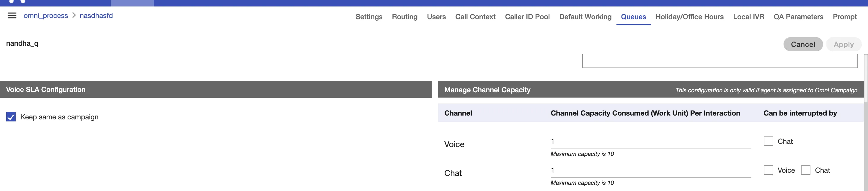Click the Voice SLA Configuration header
Screen dimensions: 868x191
[x=216, y=89]
